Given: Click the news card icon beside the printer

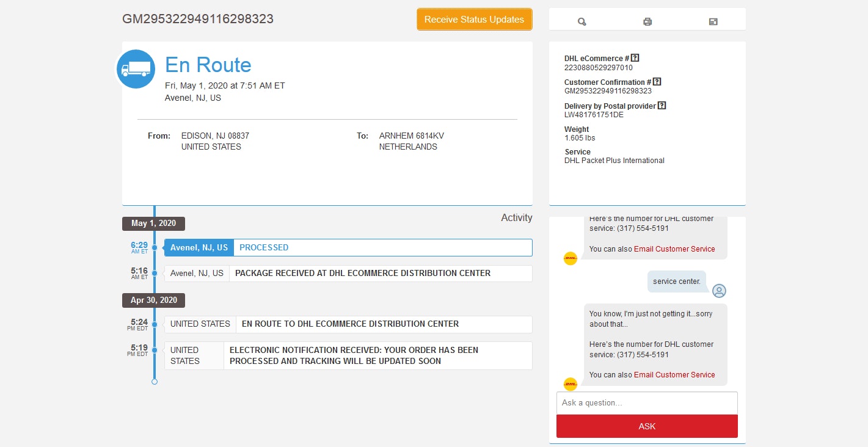Looking at the screenshot, I should [713, 21].
